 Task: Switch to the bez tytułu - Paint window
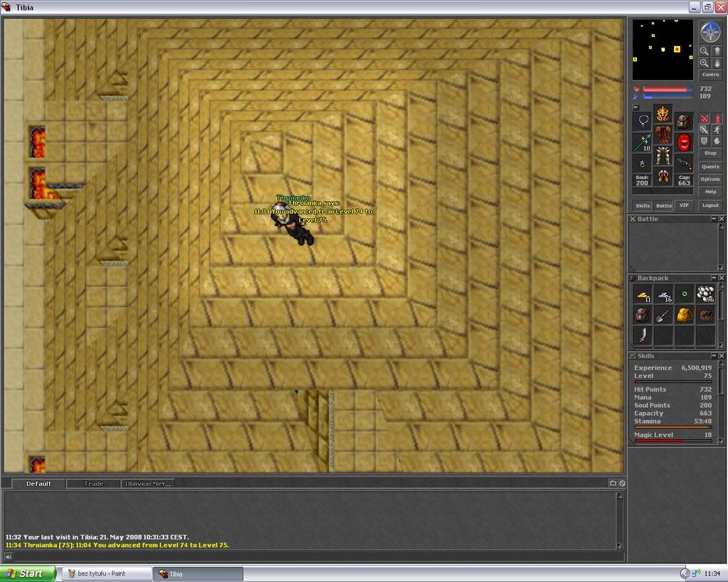pos(107,573)
